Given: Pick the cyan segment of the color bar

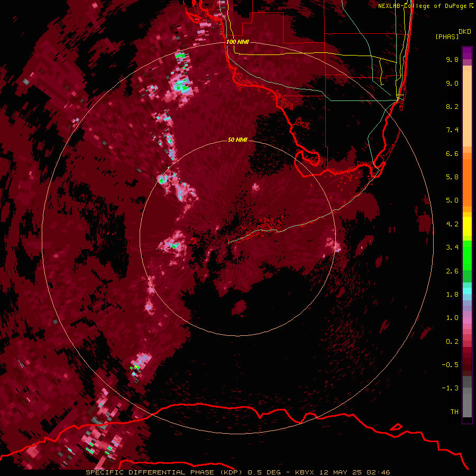Looking at the screenshot, I should pyautogui.click(x=467, y=291).
